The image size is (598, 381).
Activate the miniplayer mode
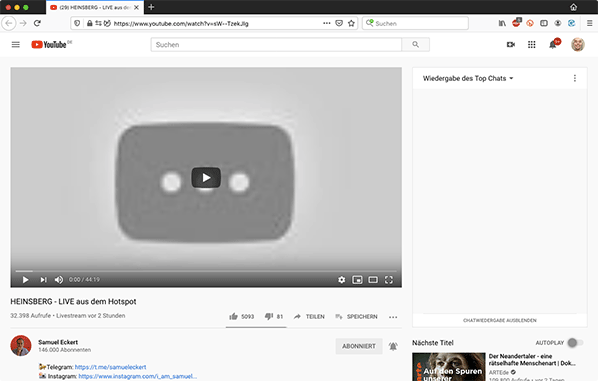(x=357, y=280)
